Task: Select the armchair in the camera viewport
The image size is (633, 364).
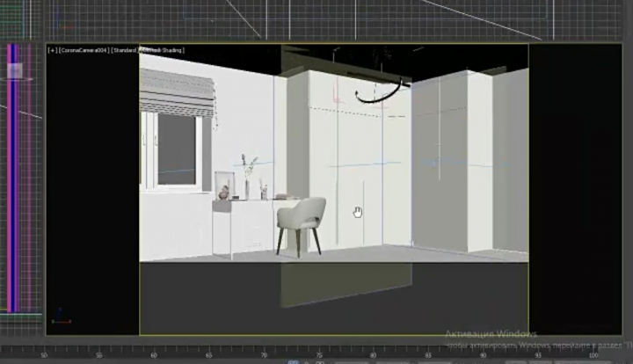Action: coord(301,226)
